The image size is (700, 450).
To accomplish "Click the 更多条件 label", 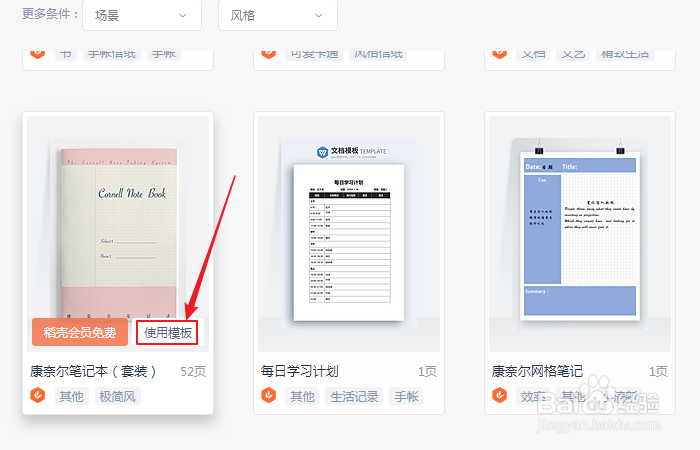I will click(50, 14).
